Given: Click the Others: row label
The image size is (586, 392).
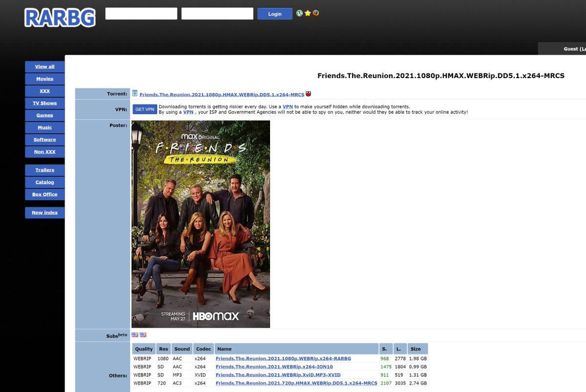Looking at the screenshot, I should [118, 375].
